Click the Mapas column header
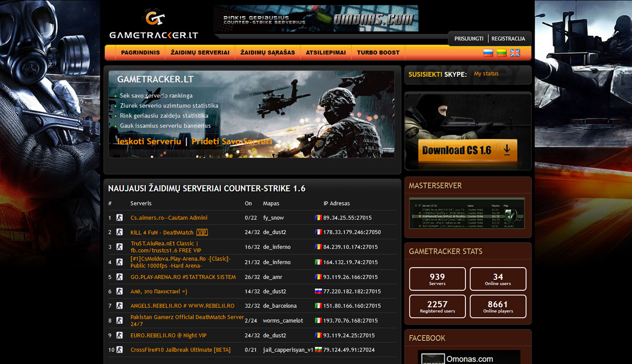 coord(271,203)
